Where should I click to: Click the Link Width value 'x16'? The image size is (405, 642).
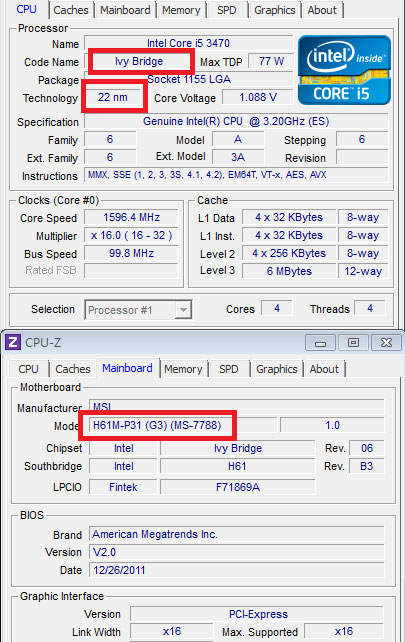(x=172, y=632)
